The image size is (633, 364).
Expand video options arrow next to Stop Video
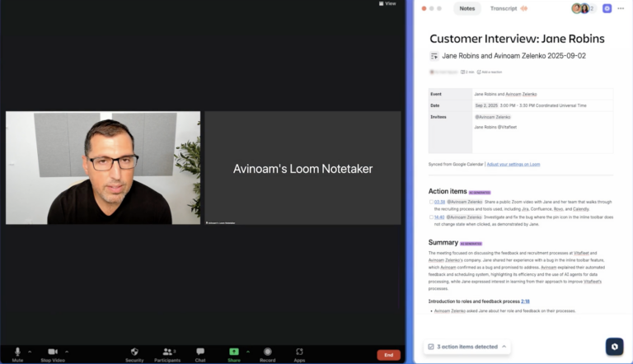pos(67,351)
